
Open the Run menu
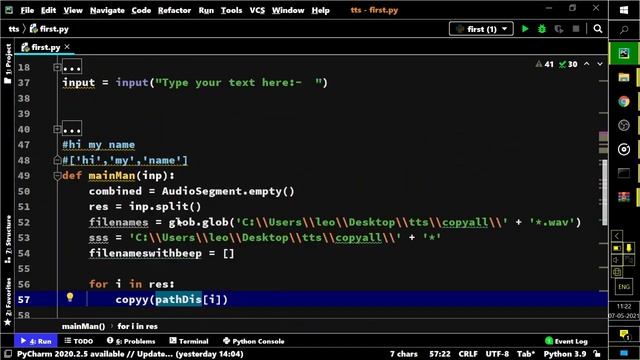click(x=206, y=10)
